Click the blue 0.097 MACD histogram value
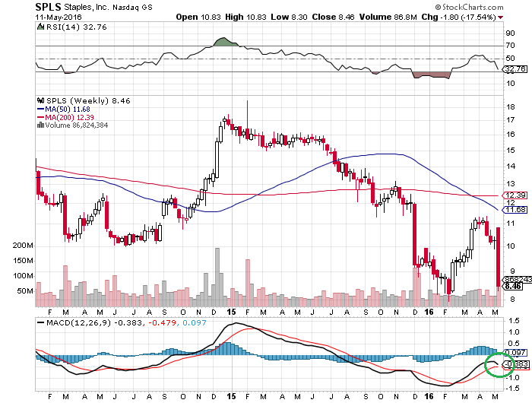The height and width of the screenshot is (403, 532). pos(195,323)
